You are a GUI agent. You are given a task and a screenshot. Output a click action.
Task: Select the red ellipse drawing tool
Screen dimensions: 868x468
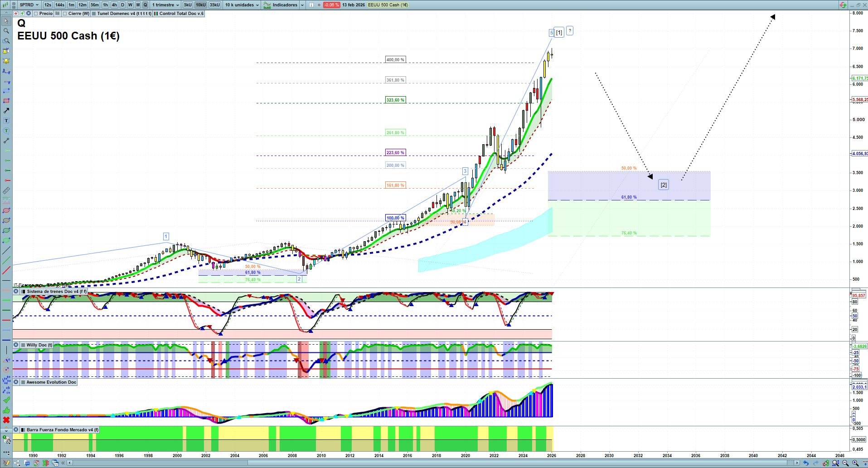(6, 210)
